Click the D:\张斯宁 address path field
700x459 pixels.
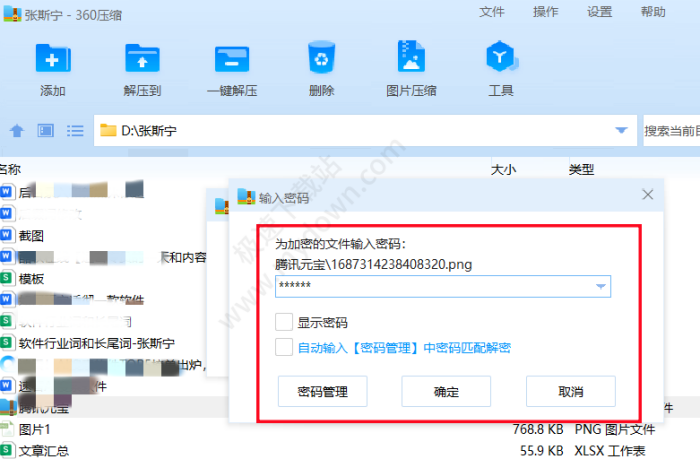pos(365,130)
